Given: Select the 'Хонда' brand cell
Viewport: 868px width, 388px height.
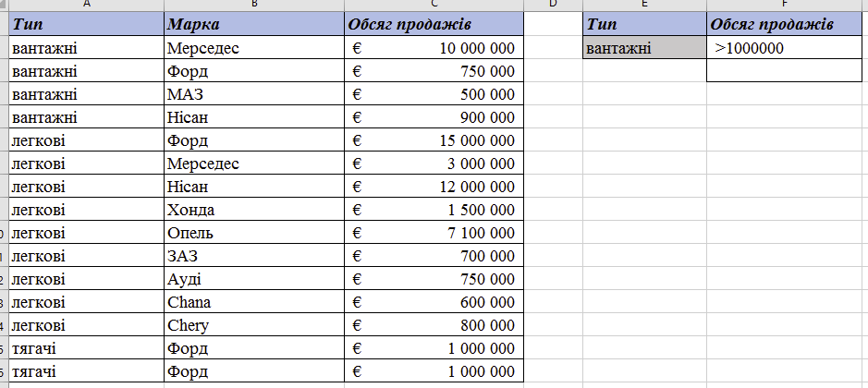Looking at the screenshot, I should tap(254, 210).
